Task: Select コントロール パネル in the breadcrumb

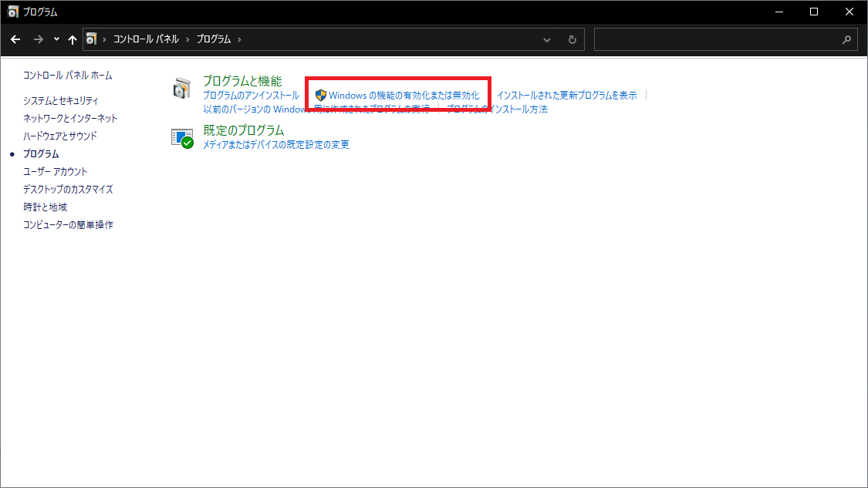Action: tap(146, 39)
